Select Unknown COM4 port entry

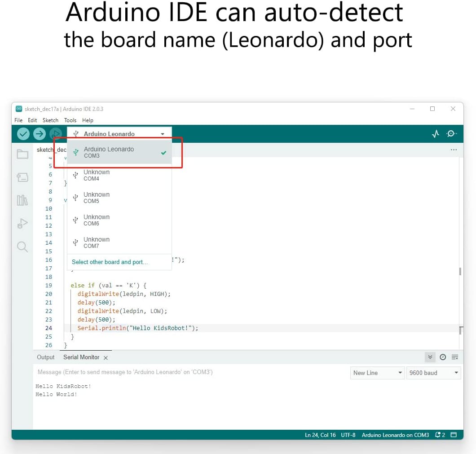pyautogui.click(x=119, y=175)
